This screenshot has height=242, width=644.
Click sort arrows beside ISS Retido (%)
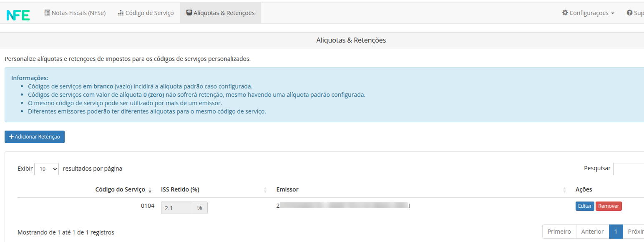tap(265, 190)
